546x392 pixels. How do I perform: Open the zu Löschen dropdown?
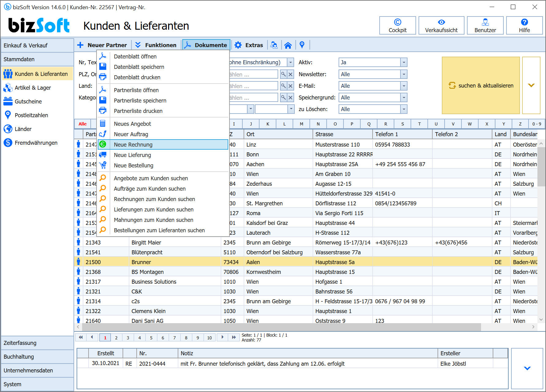pyautogui.click(x=404, y=109)
